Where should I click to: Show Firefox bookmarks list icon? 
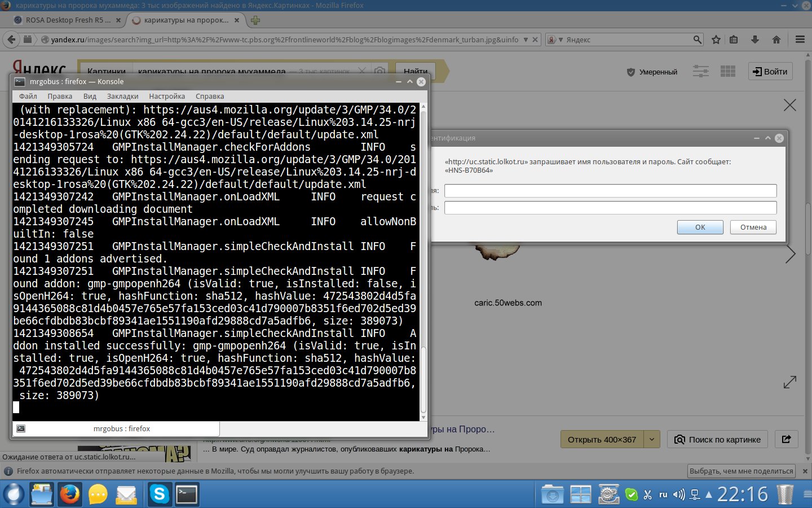click(734, 40)
